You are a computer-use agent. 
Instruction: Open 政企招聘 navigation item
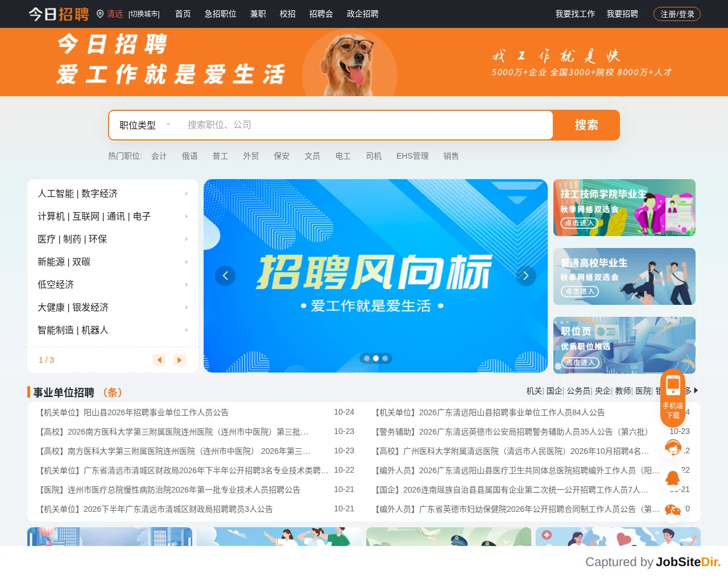[363, 14]
